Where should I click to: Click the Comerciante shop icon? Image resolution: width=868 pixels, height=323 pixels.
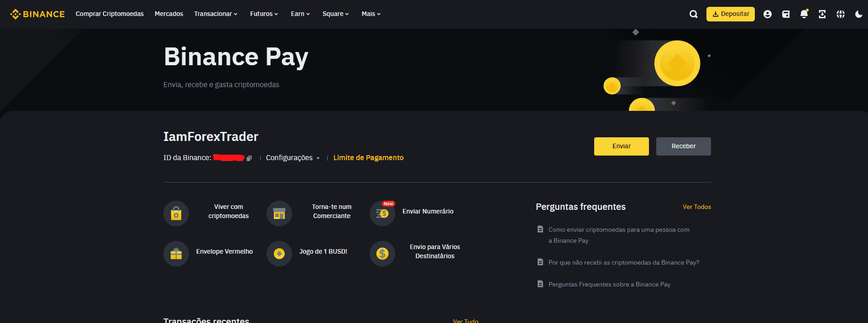(279, 214)
